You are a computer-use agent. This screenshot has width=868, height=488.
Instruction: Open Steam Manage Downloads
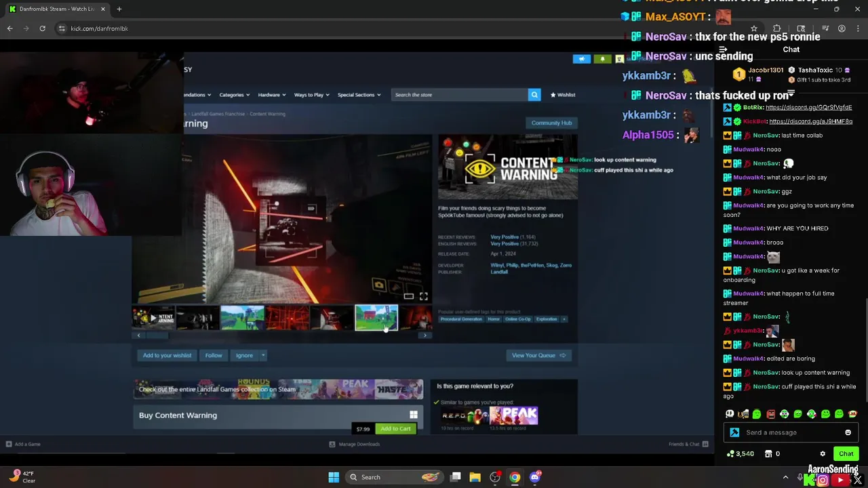[354, 444]
